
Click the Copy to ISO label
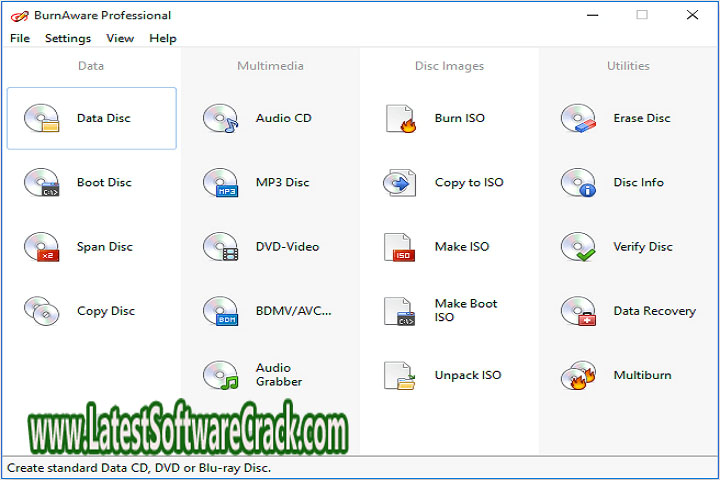(x=469, y=183)
